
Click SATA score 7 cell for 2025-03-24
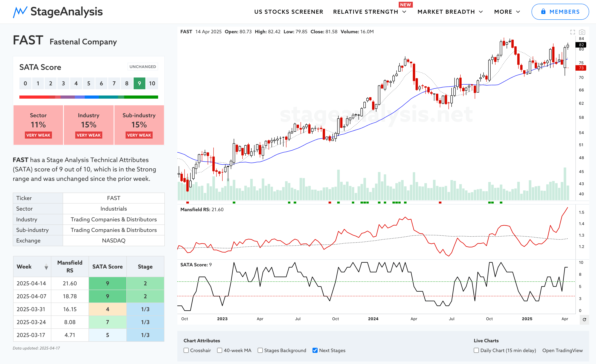[x=108, y=322]
